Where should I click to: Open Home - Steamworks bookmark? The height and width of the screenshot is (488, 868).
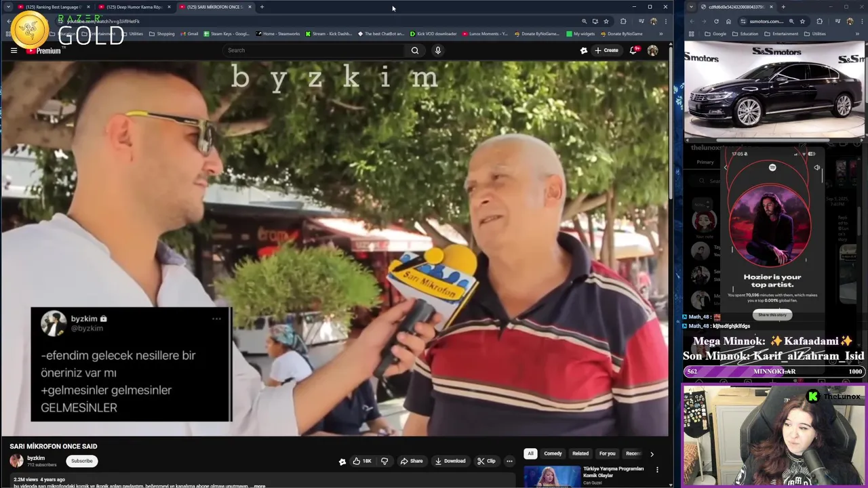277,34
